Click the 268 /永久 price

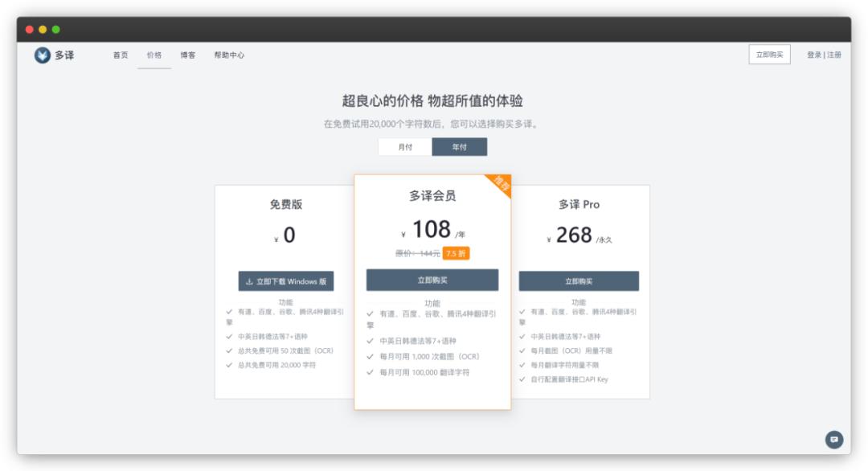point(579,235)
